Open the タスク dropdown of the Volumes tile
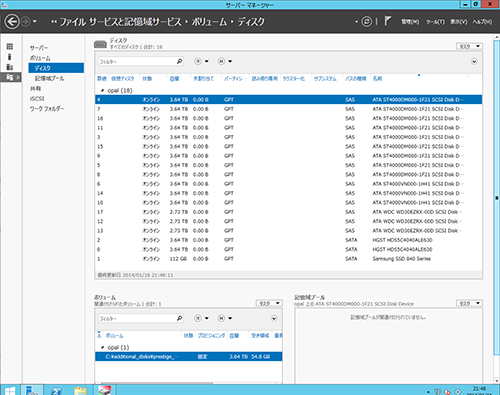Image resolution: width=500 pixels, height=395 pixels. point(269,303)
